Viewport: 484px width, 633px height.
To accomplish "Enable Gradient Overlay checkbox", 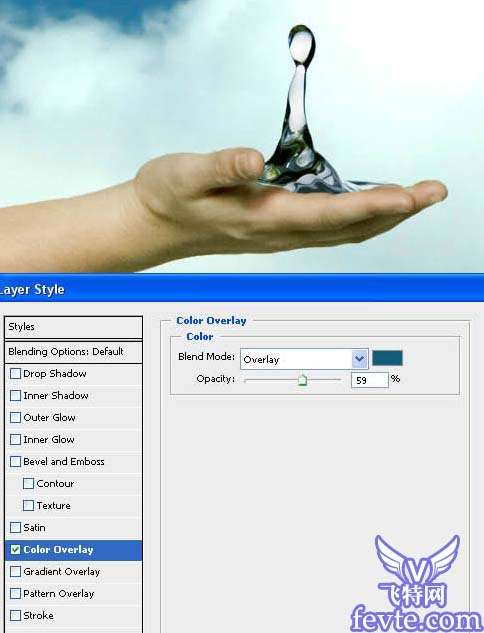I will (x=15, y=572).
